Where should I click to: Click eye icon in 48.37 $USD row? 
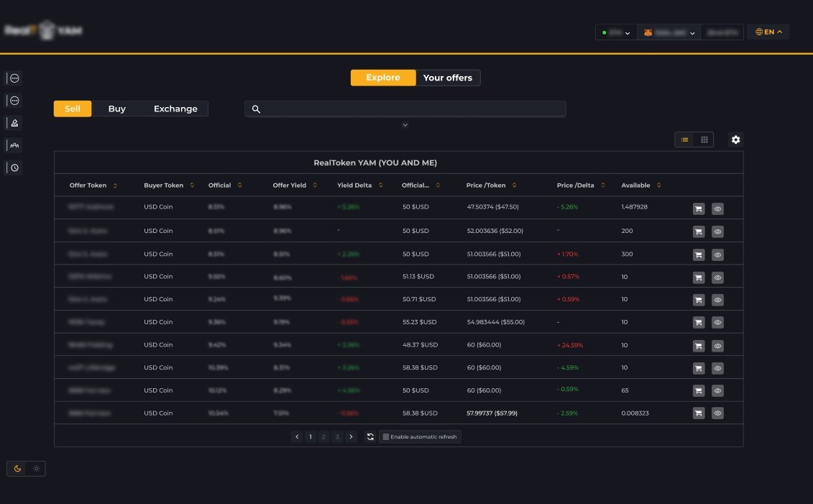pyautogui.click(x=717, y=345)
